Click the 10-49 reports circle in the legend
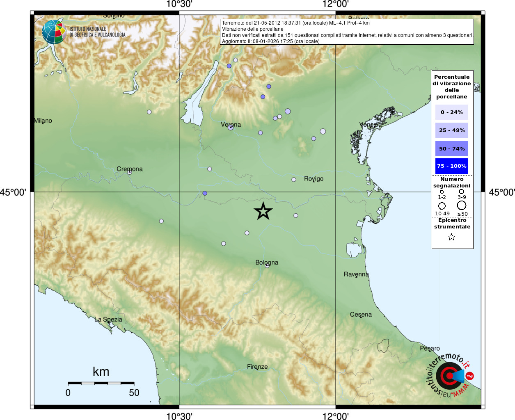Viewport: 515px width, 420px height. click(442, 205)
